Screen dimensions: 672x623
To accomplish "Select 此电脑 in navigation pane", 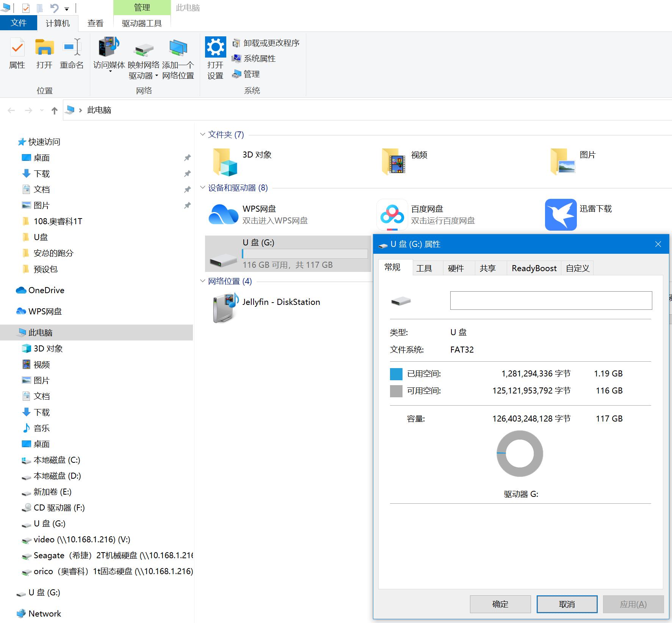I will click(x=97, y=333).
